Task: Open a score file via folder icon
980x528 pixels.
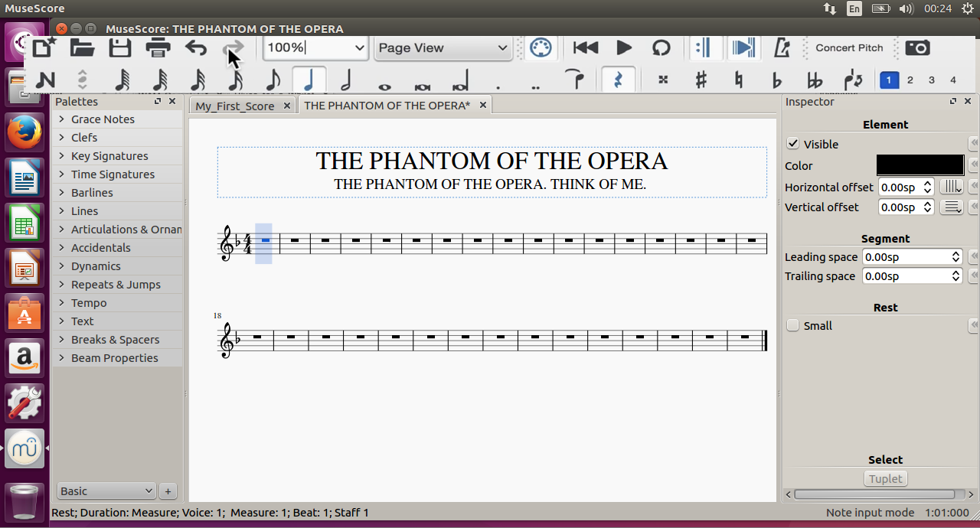Action: point(82,47)
